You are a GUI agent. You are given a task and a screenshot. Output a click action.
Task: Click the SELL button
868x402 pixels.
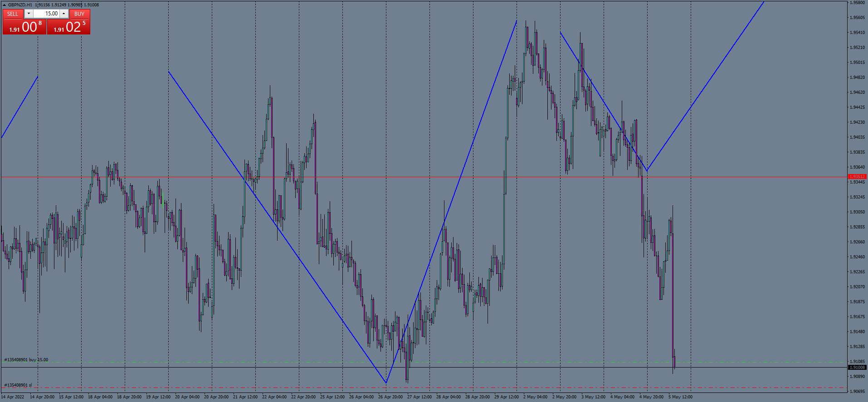click(13, 14)
